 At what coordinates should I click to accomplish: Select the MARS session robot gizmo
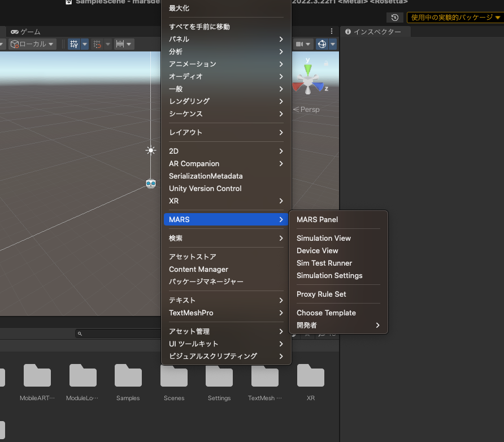coord(151,183)
